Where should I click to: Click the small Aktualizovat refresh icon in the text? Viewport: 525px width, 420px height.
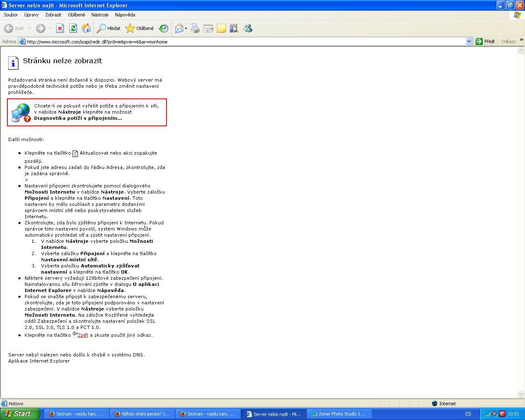coord(75,154)
